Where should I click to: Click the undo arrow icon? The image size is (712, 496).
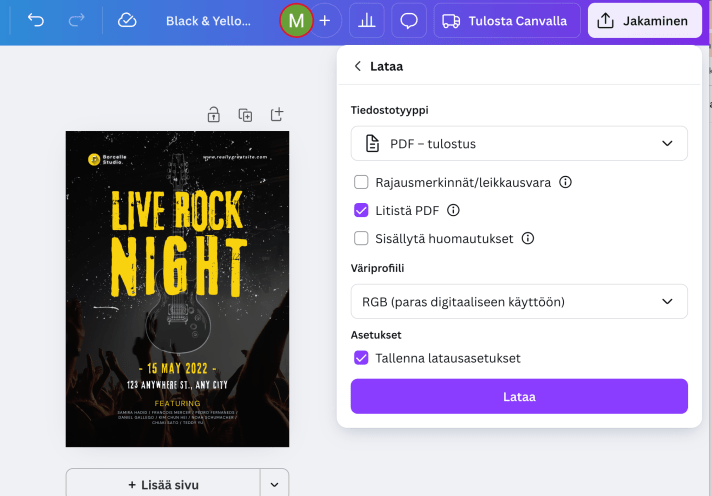(x=36, y=20)
